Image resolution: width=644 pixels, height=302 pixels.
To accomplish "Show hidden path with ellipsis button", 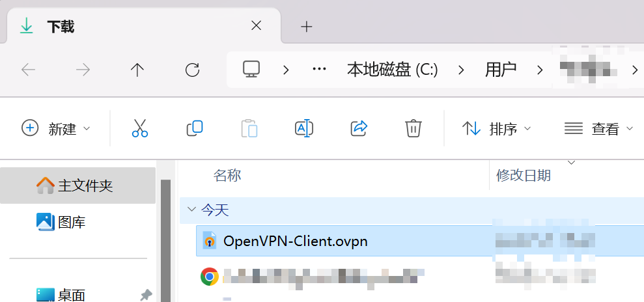I will [319, 70].
